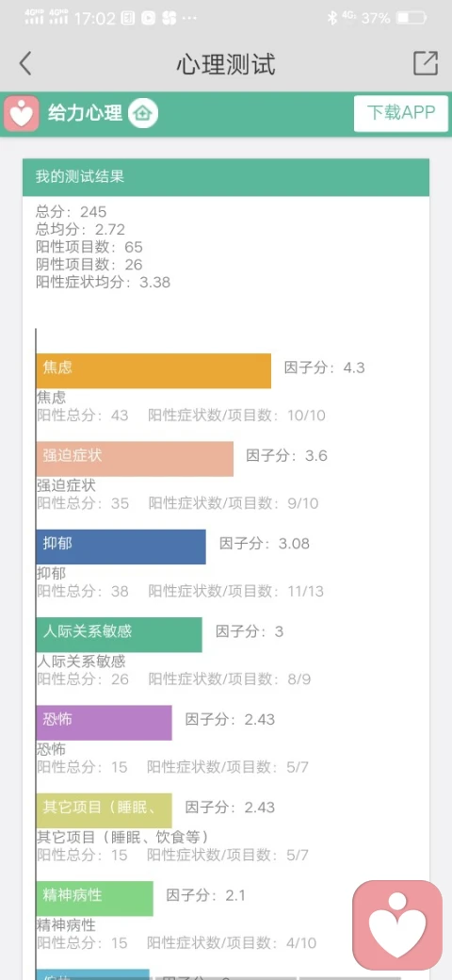Tap the Bluetooth status icon
The width and height of the screenshot is (452, 980).
click(332, 18)
